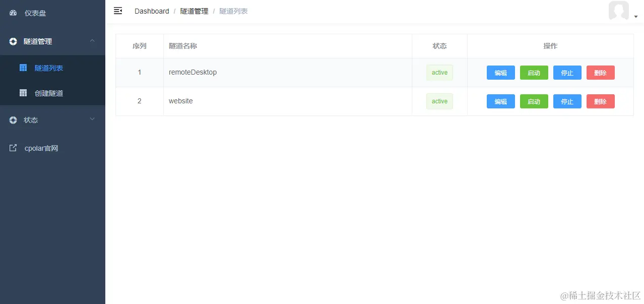Click the external link icon beside cpolar官网
The width and height of the screenshot is (644, 304).
pyautogui.click(x=13, y=148)
